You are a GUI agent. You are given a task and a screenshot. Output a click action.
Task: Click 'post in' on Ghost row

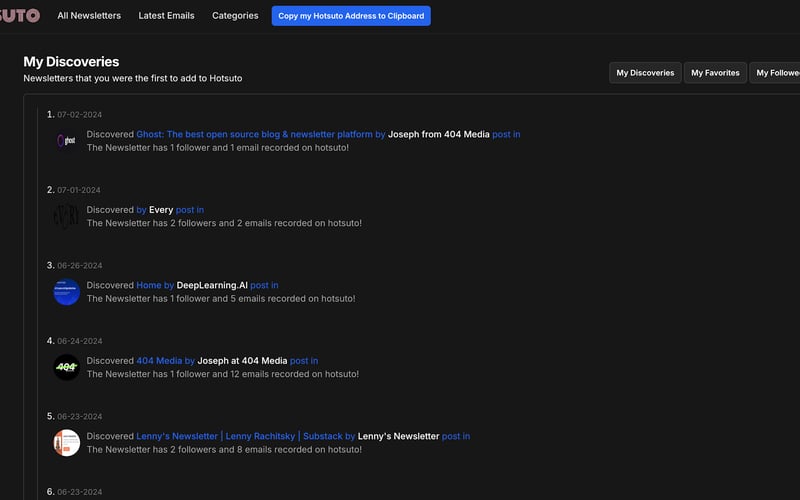(506, 134)
